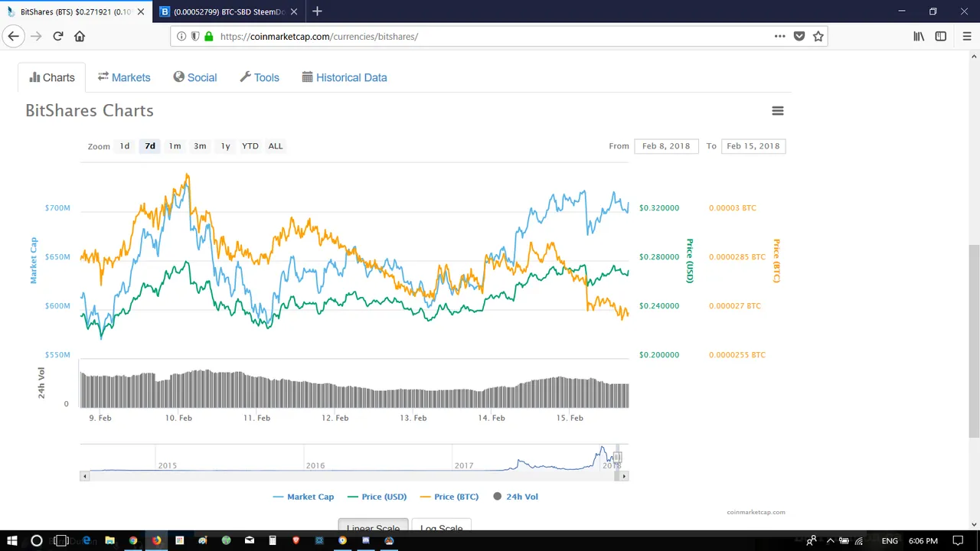Open the Firefox library icon
Viewport: 980px width, 551px height.
919,36
